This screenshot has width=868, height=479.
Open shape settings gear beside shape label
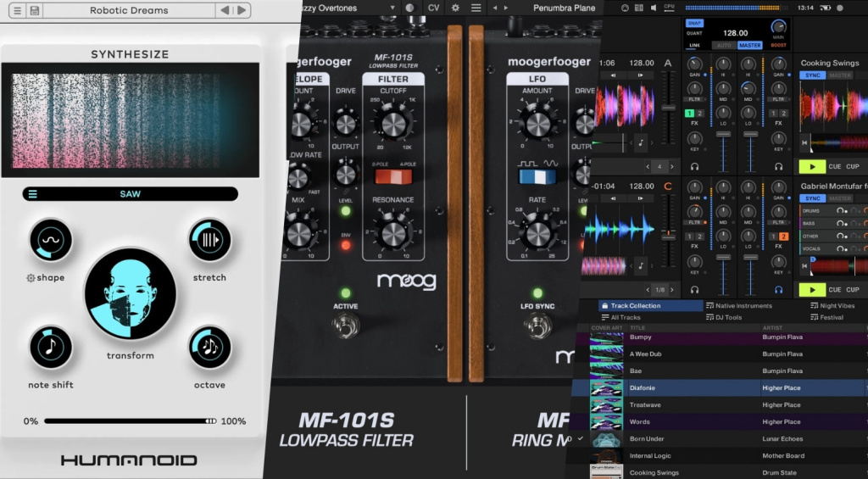31,278
